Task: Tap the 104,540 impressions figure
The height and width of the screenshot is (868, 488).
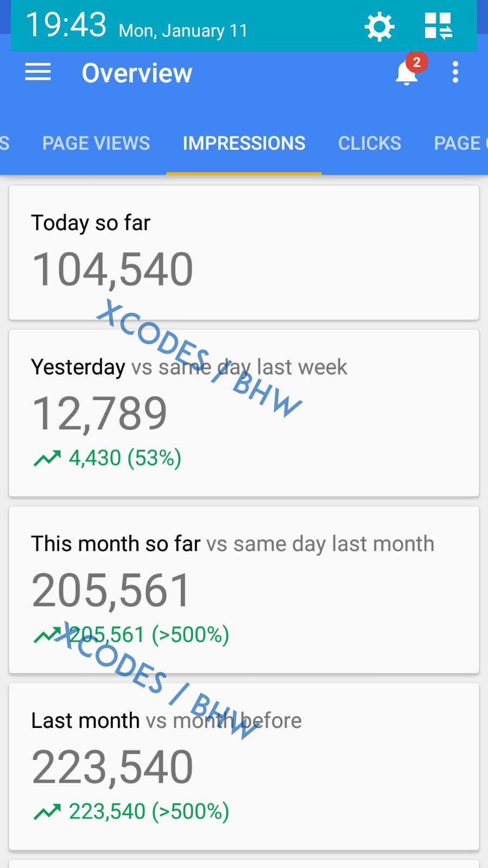Action: 112,270
